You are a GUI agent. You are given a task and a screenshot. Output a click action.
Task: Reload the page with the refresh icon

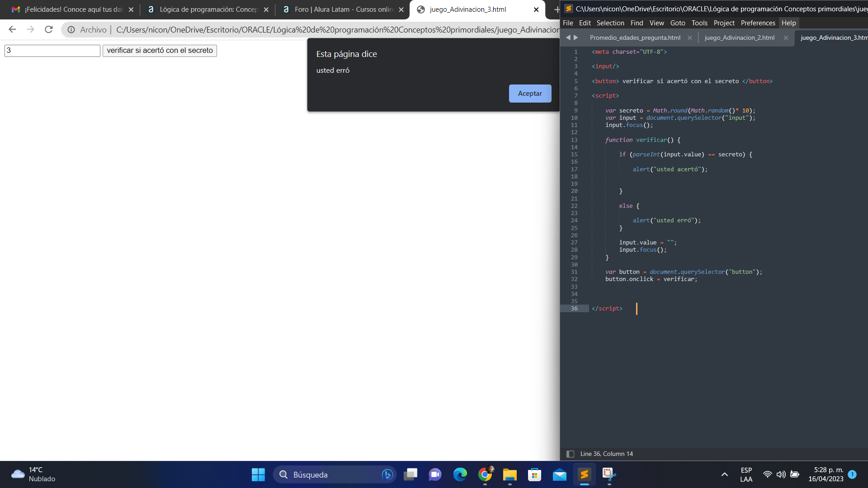(49, 30)
